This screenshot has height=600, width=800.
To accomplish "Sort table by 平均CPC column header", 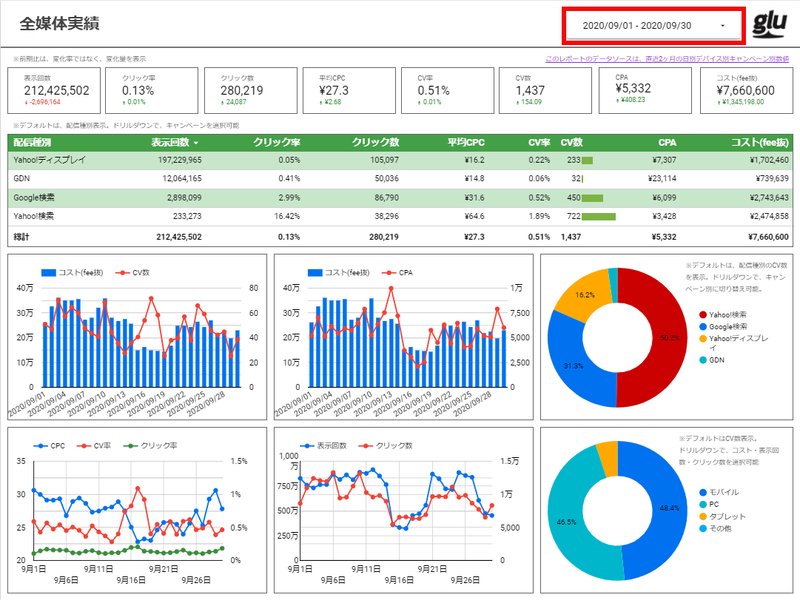I will pyautogui.click(x=466, y=142).
